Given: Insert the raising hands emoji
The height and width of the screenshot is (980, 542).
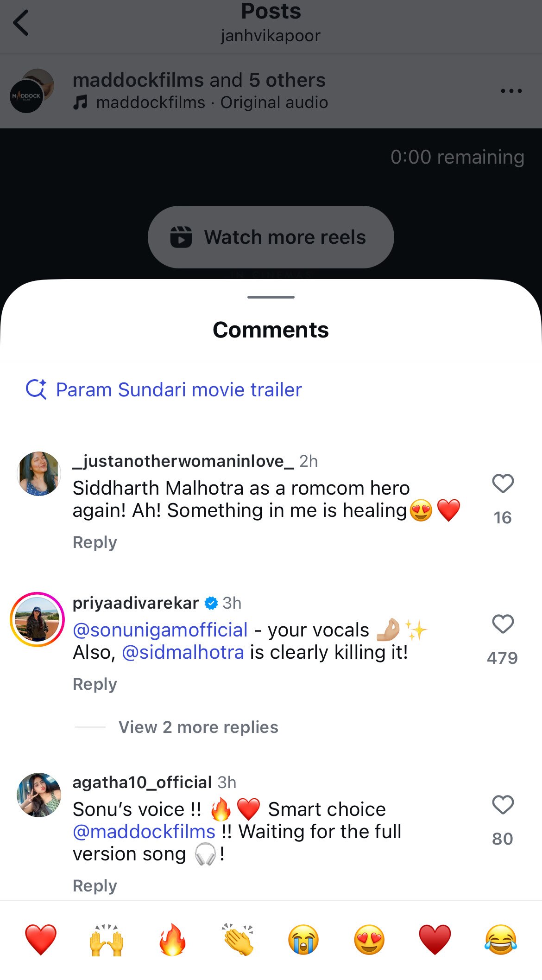Looking at the screenshot, I should tap(107, 940).
